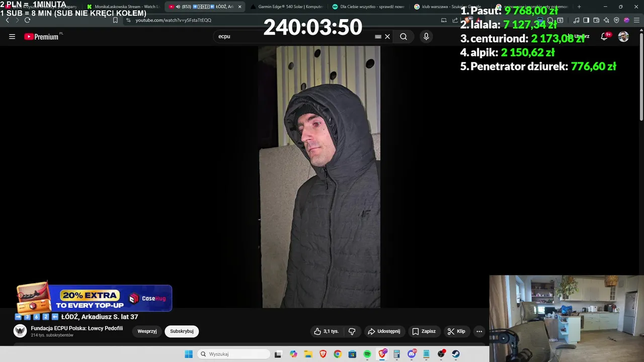644x362 pixels.
Task: Like the video with 3,1 tys.
Action: [326, 331]
